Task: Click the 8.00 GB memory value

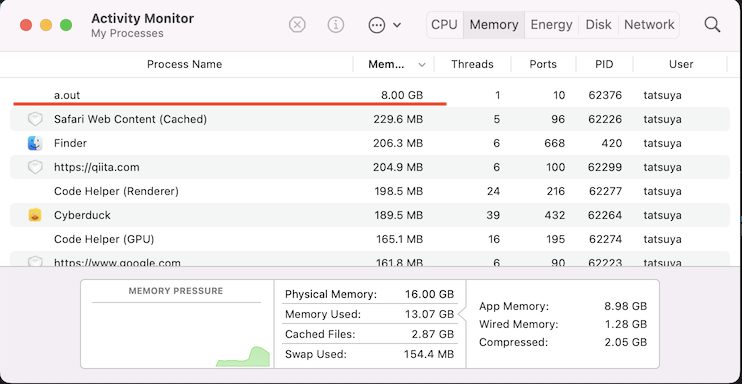Action: click(x=402, y=95)
